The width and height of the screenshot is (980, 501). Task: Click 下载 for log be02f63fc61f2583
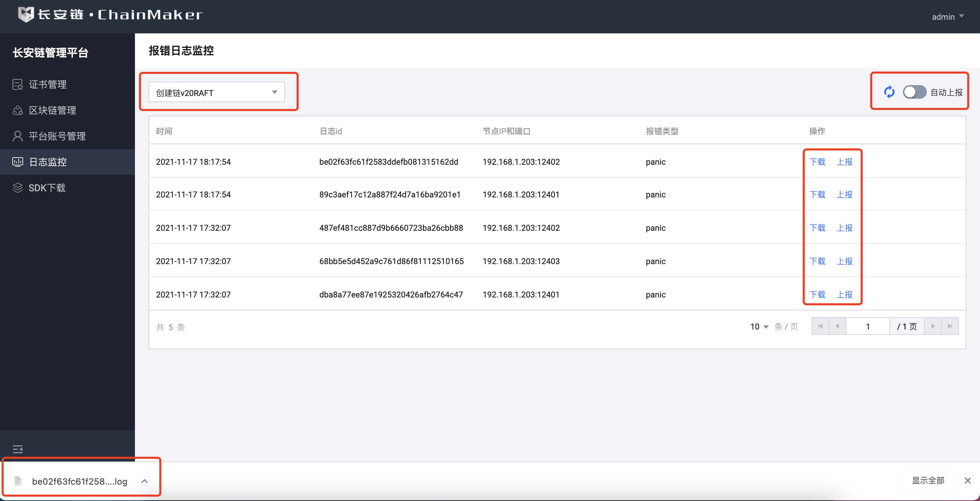pyautogui.click(x=817, y=162)
